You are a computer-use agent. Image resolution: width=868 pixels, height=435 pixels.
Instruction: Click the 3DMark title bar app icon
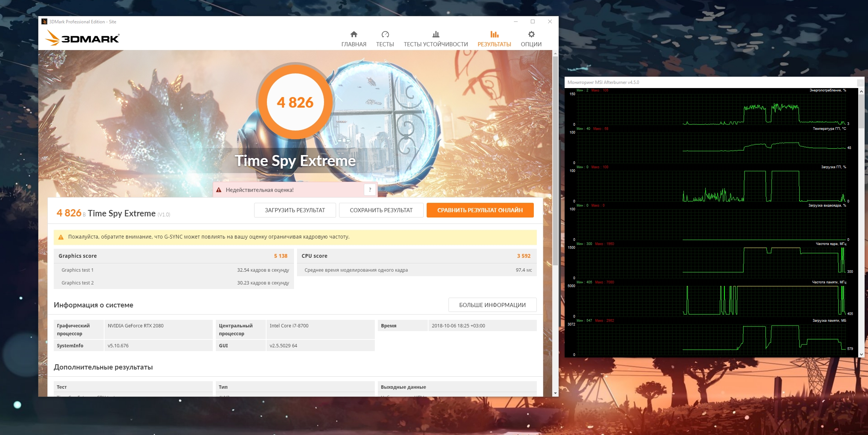(44, 22)
